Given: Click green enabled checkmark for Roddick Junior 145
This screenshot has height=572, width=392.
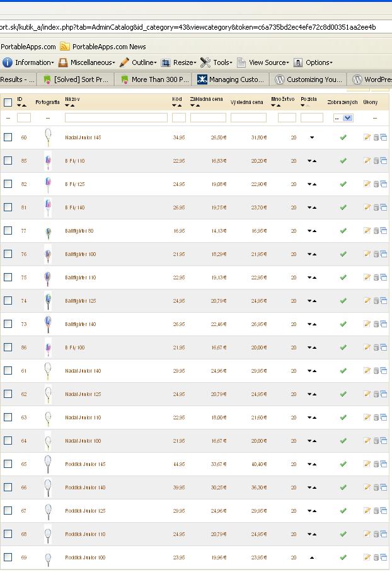Looking at the screenshot, I should click(343, 464).
